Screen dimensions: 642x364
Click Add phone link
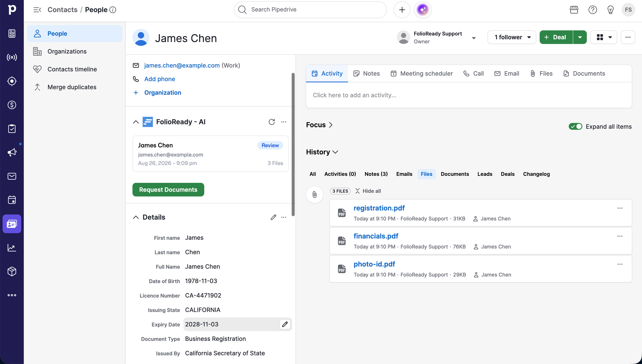click(x=160, y=79)
